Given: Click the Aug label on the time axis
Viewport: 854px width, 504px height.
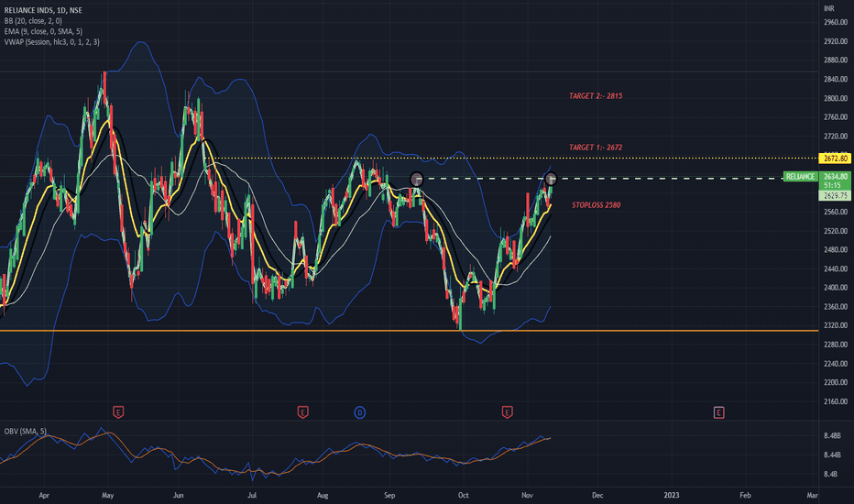Looking at the screenshot, I should coord(323,495).
